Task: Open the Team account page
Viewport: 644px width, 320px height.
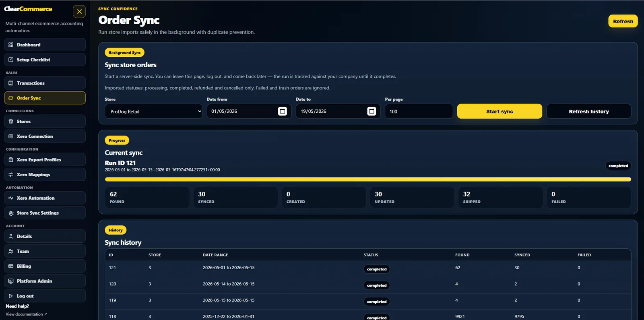Action: point(45,251)
